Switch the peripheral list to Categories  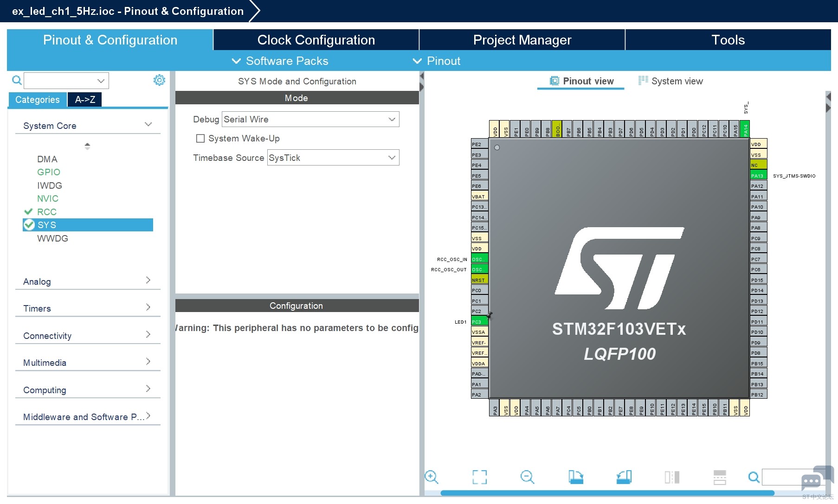coord(38,100)
